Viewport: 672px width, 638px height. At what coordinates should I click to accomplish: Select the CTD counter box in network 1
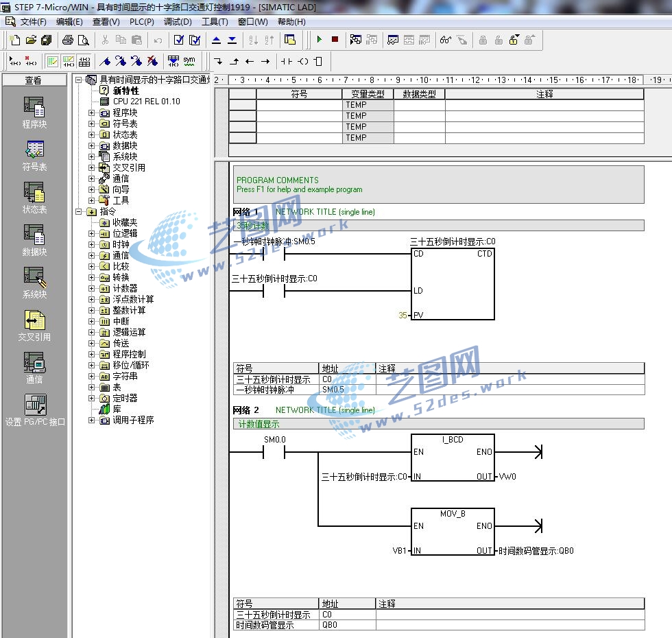(x=453, y=284)
